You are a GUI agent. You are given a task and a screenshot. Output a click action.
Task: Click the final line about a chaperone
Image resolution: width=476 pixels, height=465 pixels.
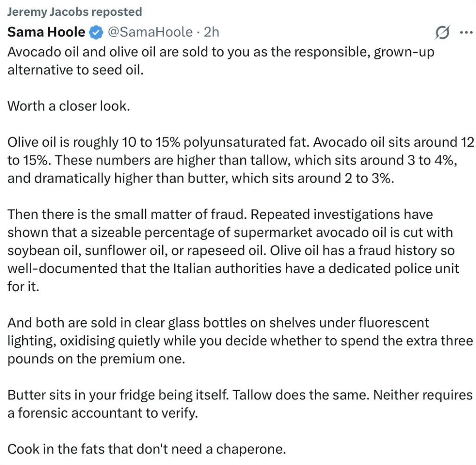[146, 449]
